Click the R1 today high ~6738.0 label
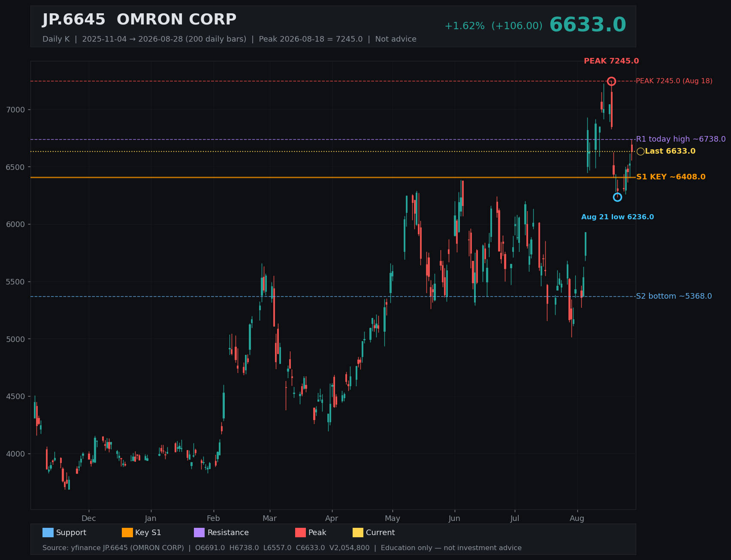The height and width of the screenshot is (560, 731). click(x=681, y=139)
